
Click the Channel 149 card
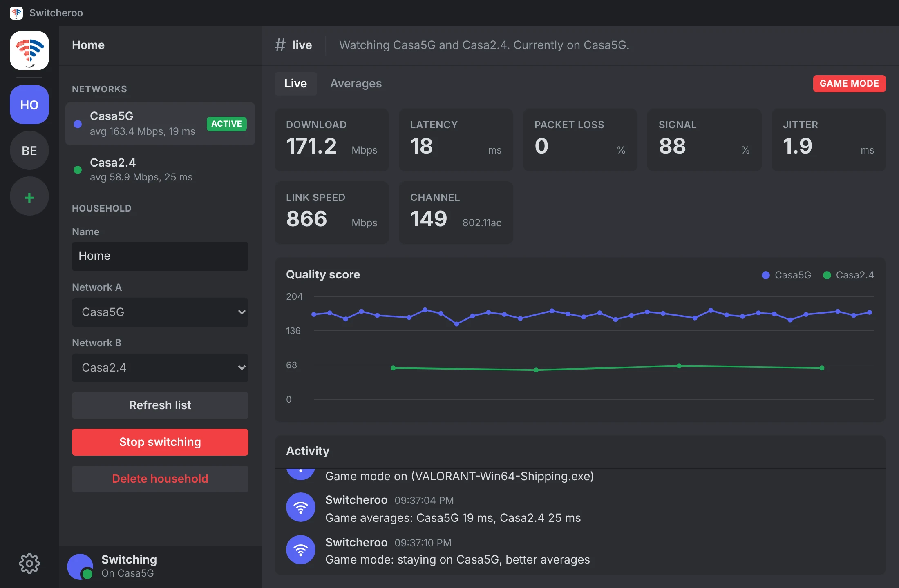tap(456, 213)
